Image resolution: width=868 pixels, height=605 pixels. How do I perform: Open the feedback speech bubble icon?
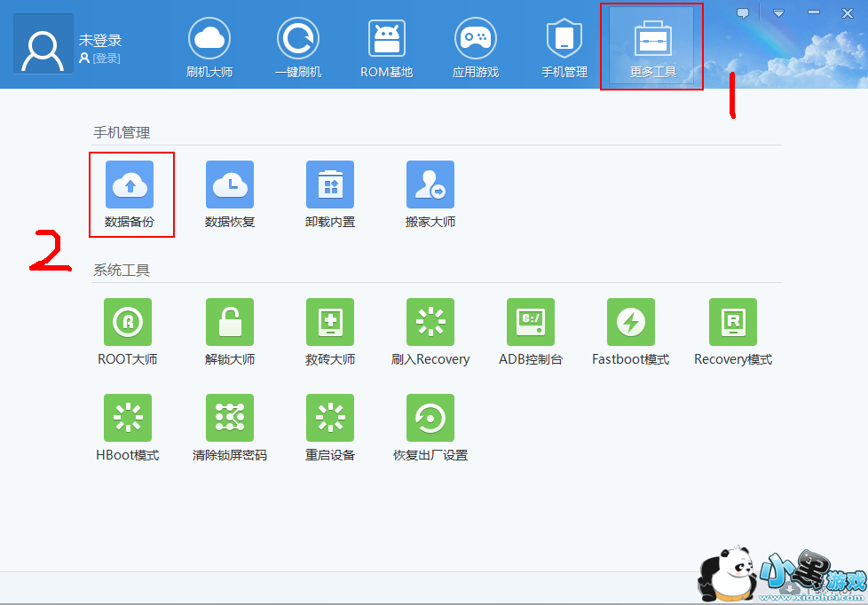pos(743,13)
